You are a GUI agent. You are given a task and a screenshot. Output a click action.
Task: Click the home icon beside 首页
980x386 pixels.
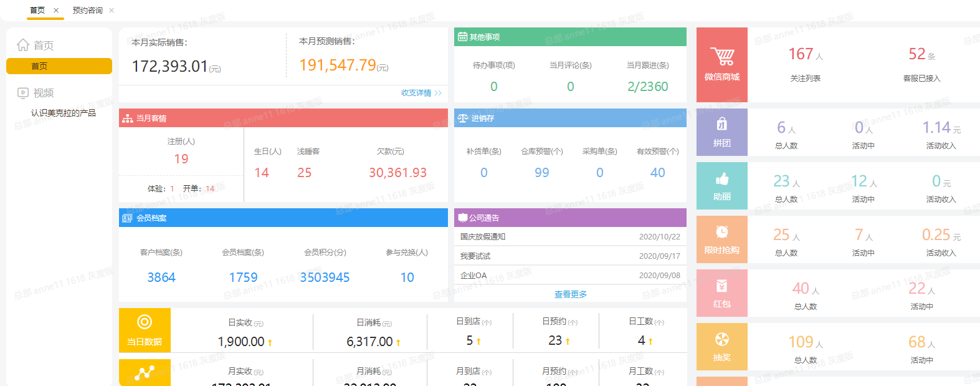[23, 45]
